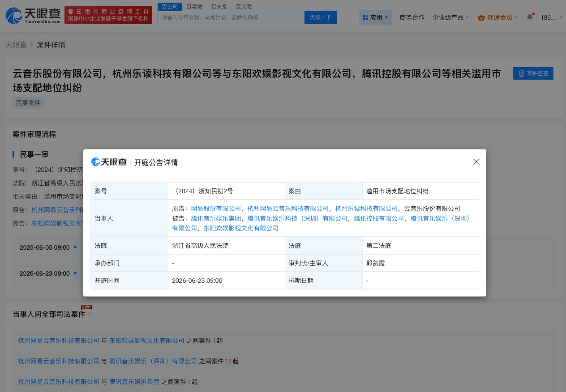Click 第二法庭 courtroom cell

click(420, 246)
